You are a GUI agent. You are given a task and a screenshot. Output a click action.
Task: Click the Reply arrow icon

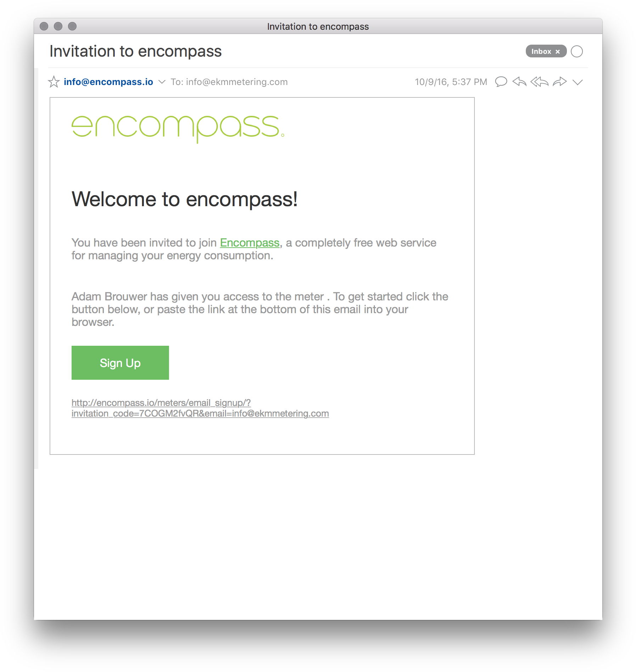coord(519,82)
